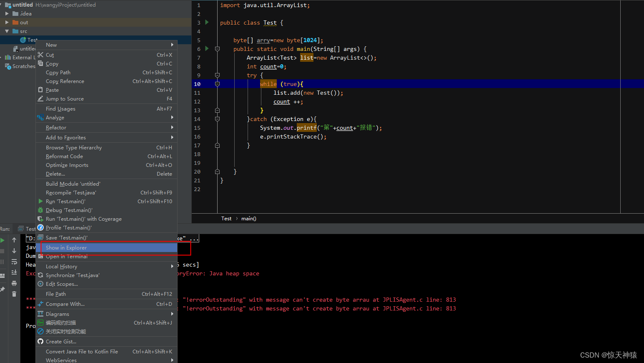This screenshot has height=363, width=644.
Task: Click the Test class file icon in the project tree
Action: click(x=23, y=40)
